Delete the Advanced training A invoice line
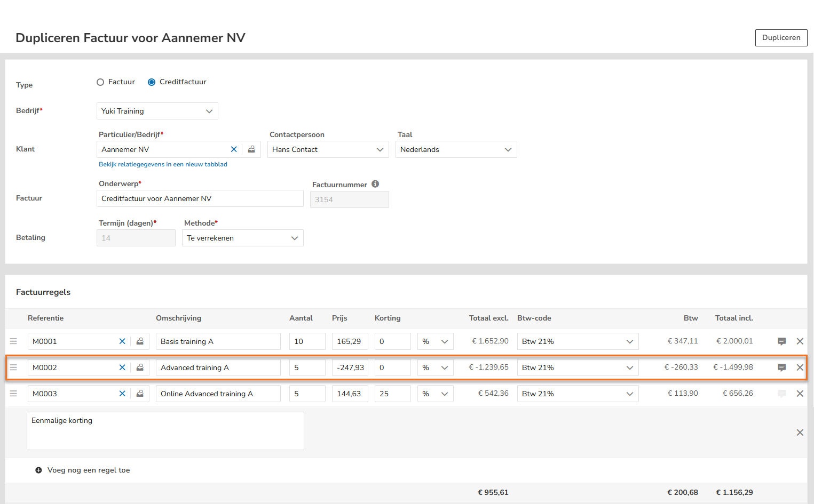The image size is (814, 504). point(800,367)
